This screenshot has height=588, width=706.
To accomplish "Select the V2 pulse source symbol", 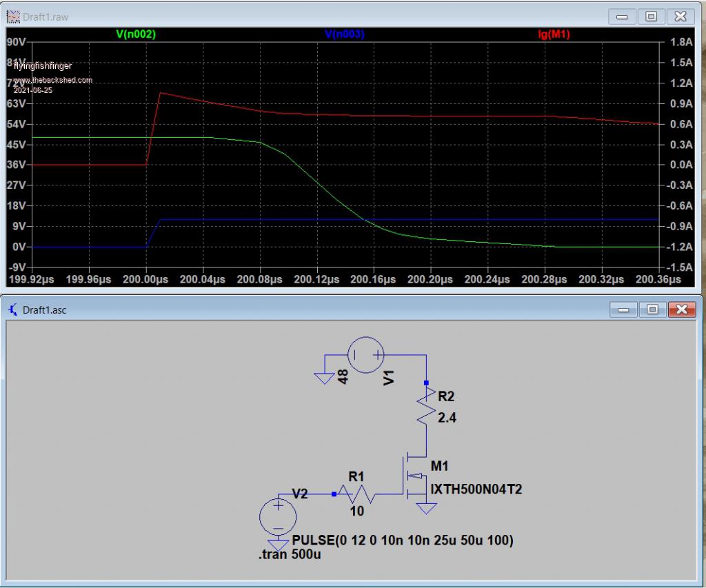I will click(278, 516).
